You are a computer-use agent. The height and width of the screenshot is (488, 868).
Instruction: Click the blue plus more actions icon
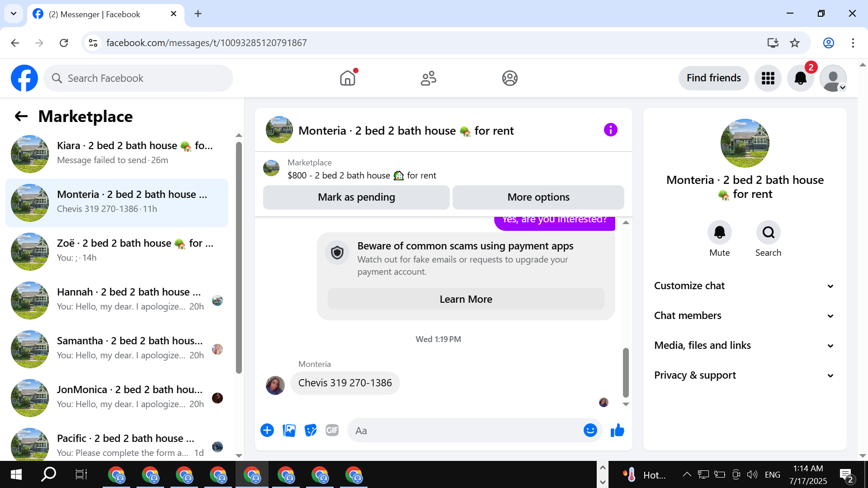(267, 431)
